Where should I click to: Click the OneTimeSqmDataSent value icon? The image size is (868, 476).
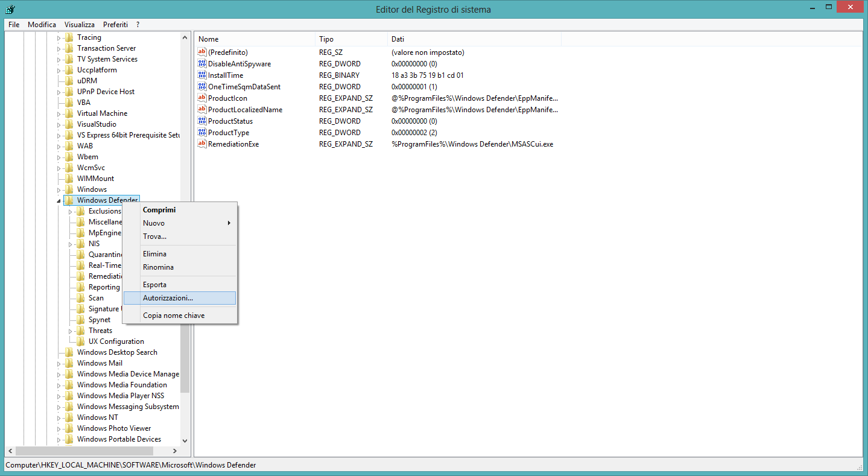coord(202,86)
